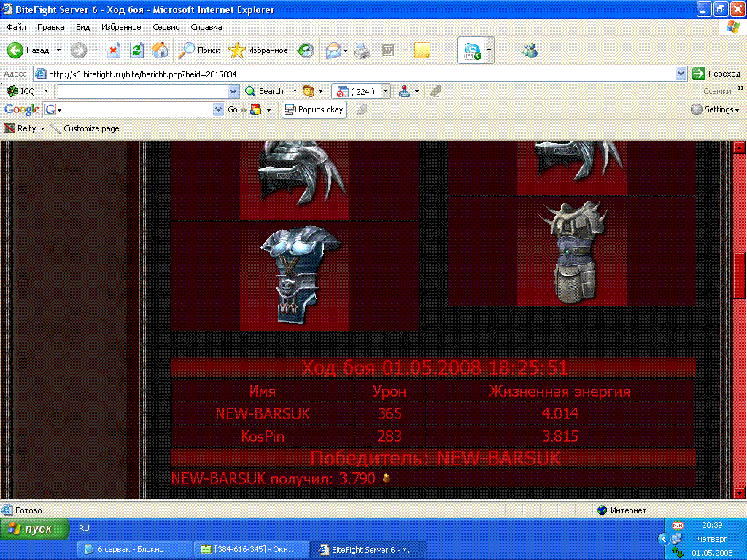This screenshot has height=560, width=747.
Task: Expand ICQ menu dropdown arrow
Action: [x=46, y=91]
